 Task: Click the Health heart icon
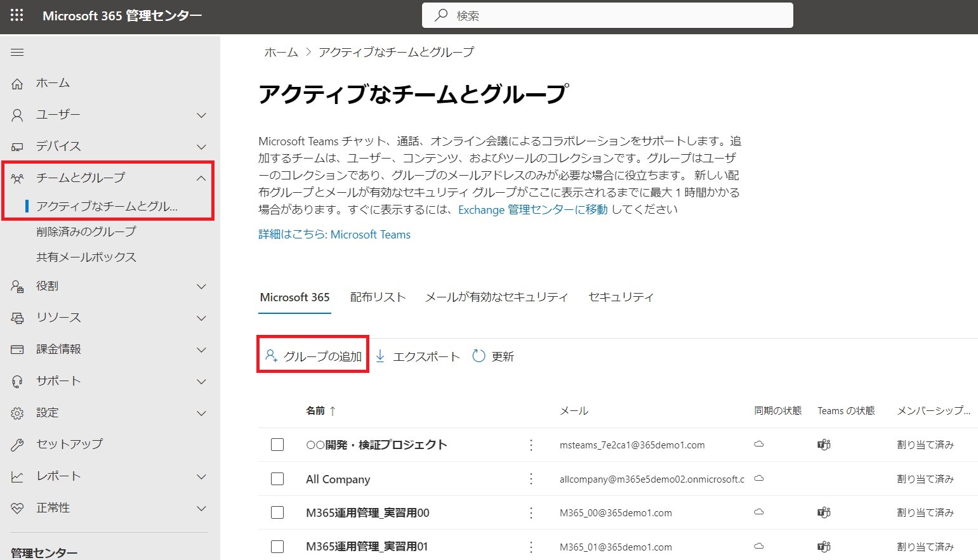[17, 508]
